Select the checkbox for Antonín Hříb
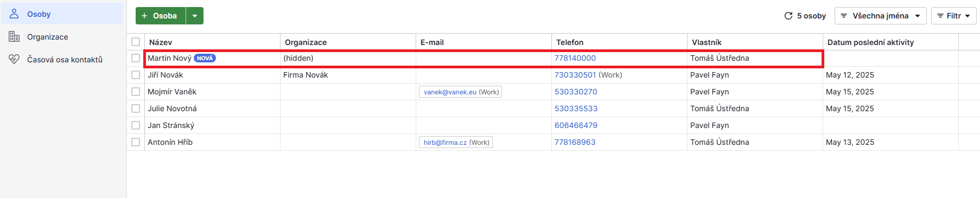Image resolution: width=980 pixels, height=198 pixels. pos(136,142)
